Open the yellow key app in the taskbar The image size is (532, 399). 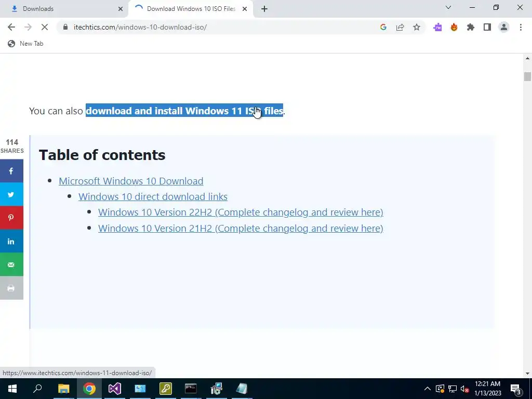166,389
